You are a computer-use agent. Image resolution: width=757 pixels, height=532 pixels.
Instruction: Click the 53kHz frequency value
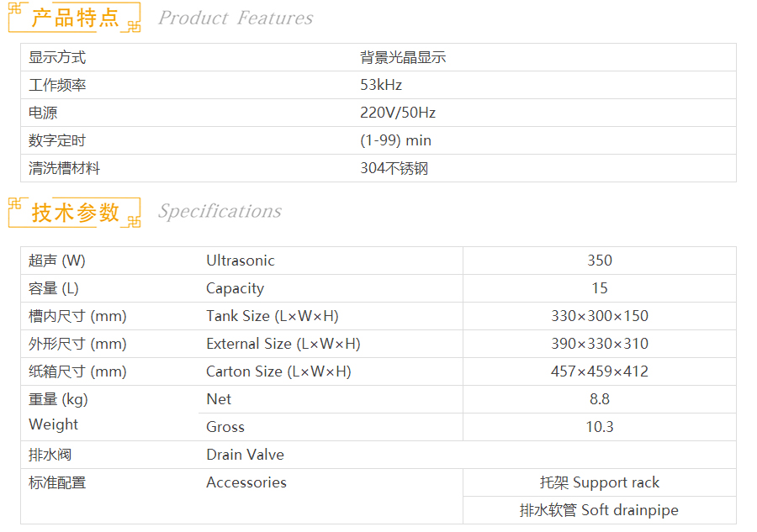pyautogui.click(x=381, y=85)
